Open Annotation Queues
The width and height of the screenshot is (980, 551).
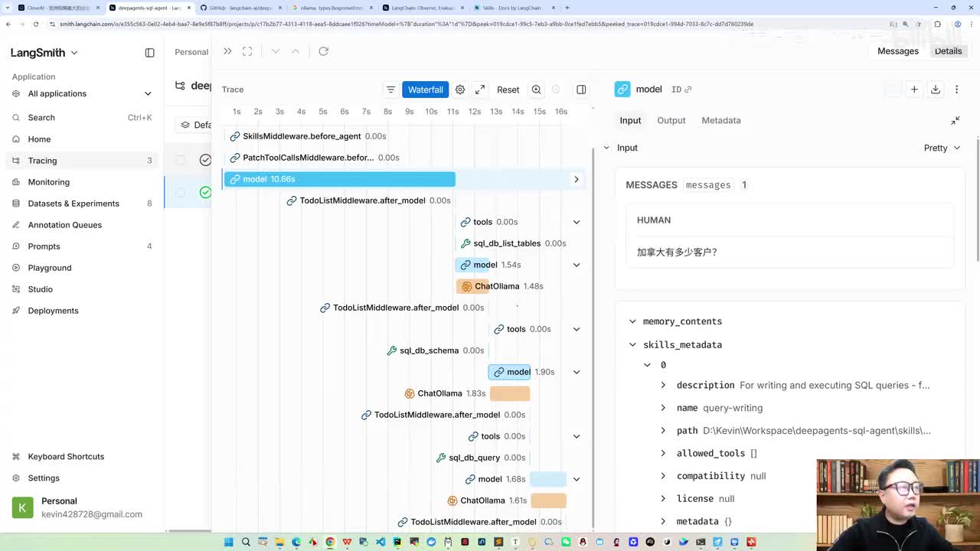pyautogui.click(x=82, y=225)
